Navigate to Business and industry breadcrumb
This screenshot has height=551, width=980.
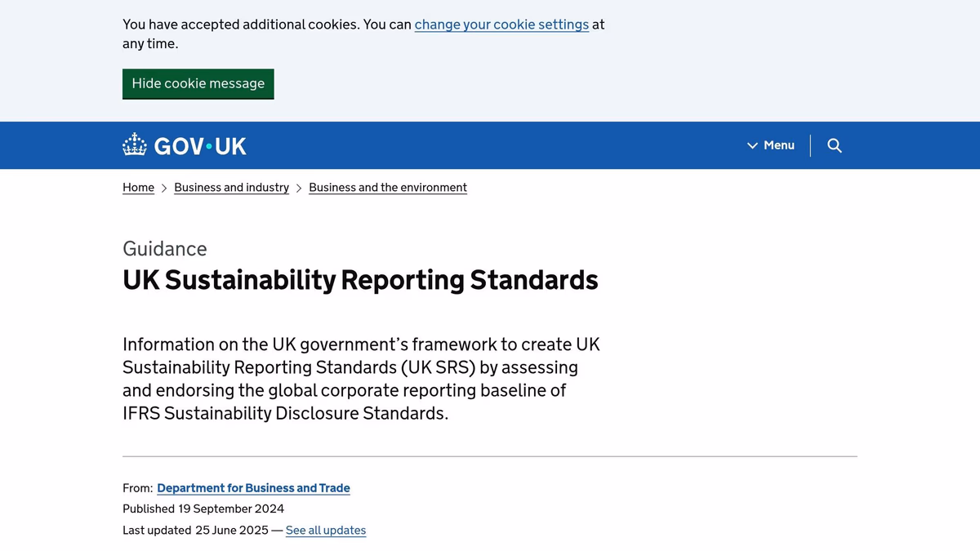(231, 188)
